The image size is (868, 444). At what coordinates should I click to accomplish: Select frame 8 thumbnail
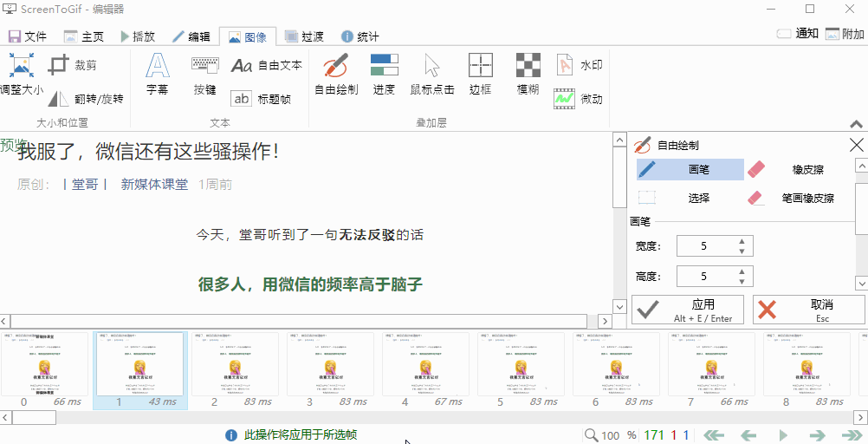pyautogui.click(x=807, y=370)
